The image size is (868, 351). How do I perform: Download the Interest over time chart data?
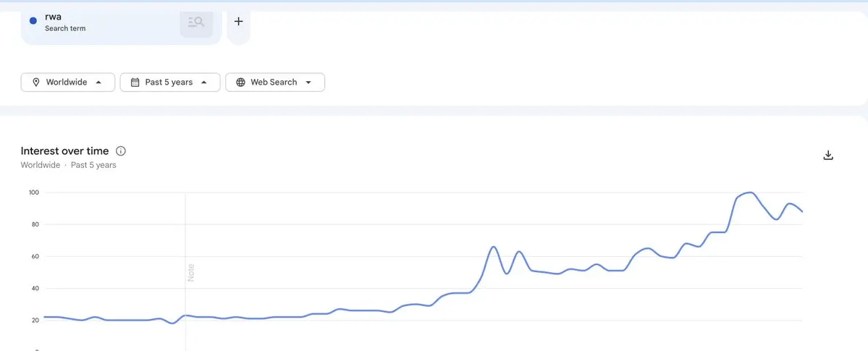coord(829,156)
